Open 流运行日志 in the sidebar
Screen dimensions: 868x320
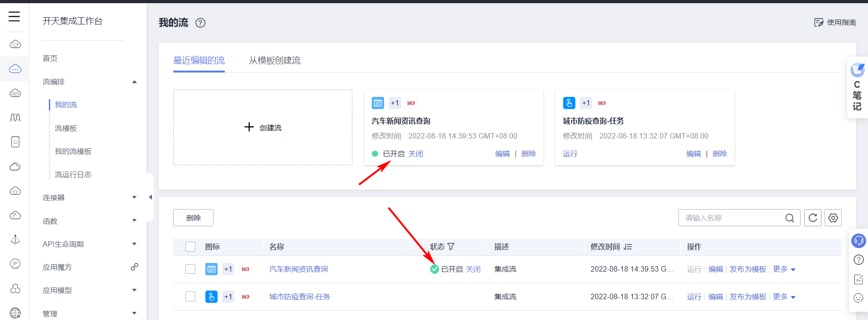73,174
